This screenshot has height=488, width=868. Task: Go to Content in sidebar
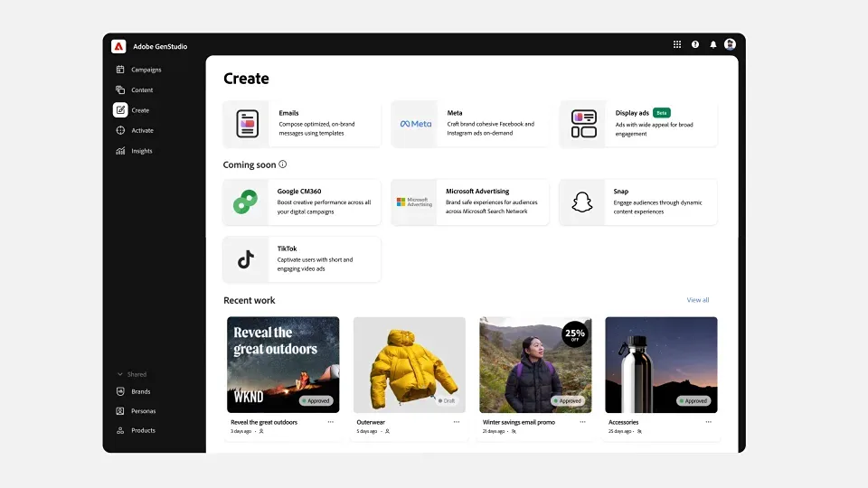(142, 89)
